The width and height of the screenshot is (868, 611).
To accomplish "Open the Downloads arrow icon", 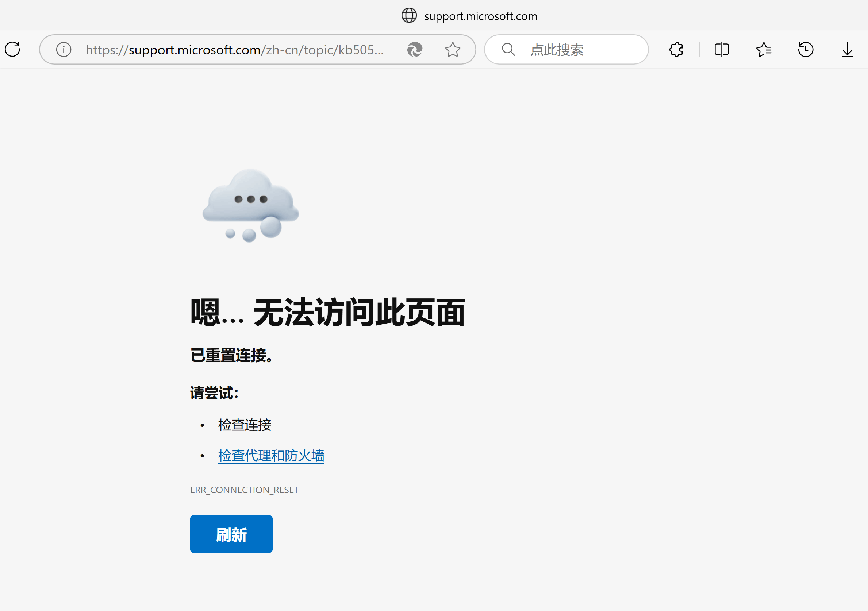I will [847, 50].
